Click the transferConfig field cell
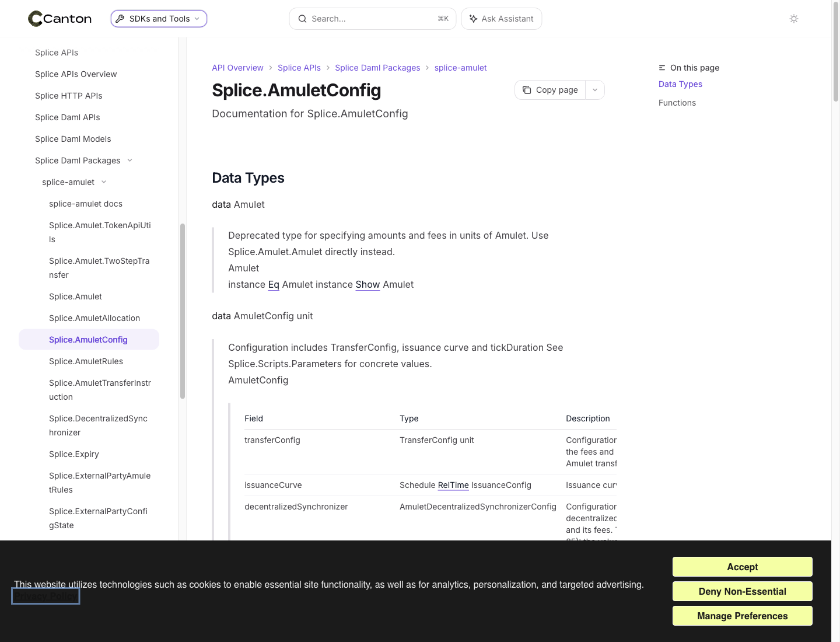This screenshot has width=840, height=642. (x=272, y=440)
